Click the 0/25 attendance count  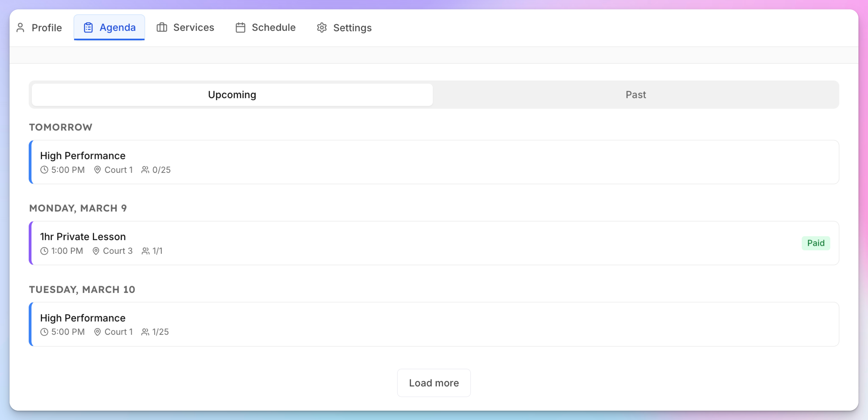click(161, 170)
